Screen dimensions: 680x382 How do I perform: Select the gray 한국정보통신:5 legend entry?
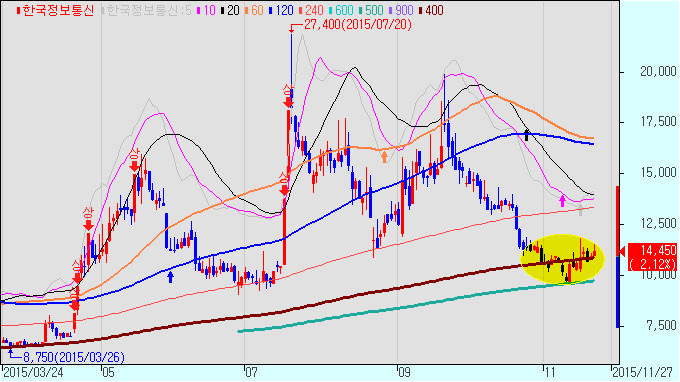point(147,10)
